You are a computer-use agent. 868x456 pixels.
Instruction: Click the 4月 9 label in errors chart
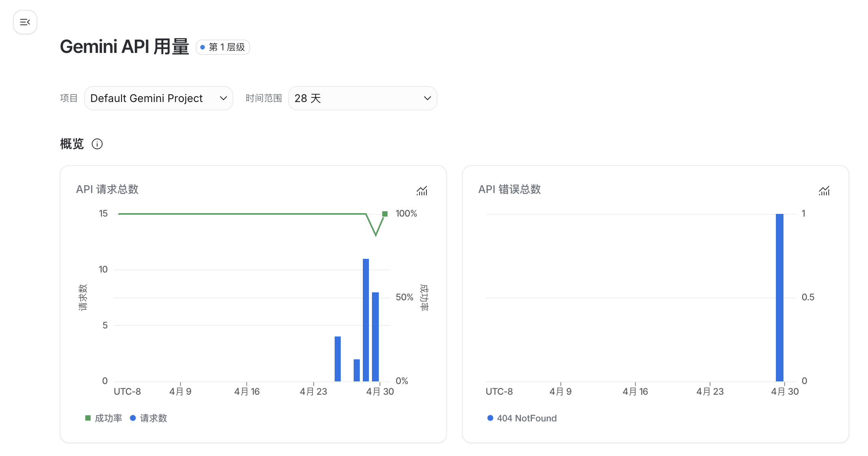click(560, 391)
